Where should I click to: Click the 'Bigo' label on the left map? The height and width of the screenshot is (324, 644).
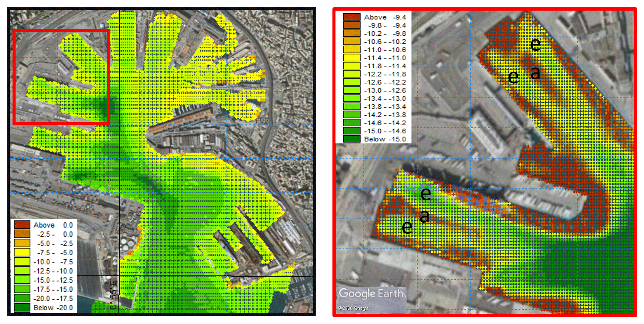(x=262, y=120)
